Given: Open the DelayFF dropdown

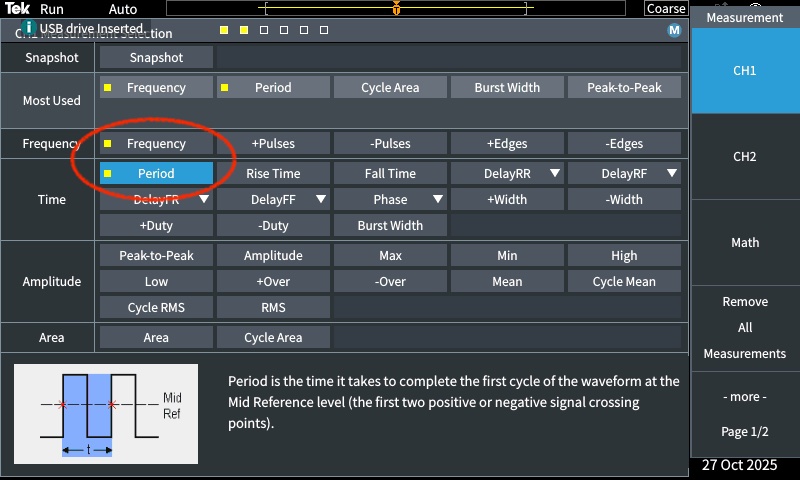Looking at the screenshot, I should tap(321, 200).
